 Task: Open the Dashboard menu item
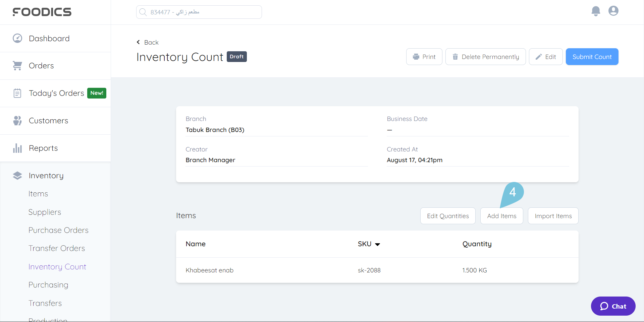[x=55, y=39]
